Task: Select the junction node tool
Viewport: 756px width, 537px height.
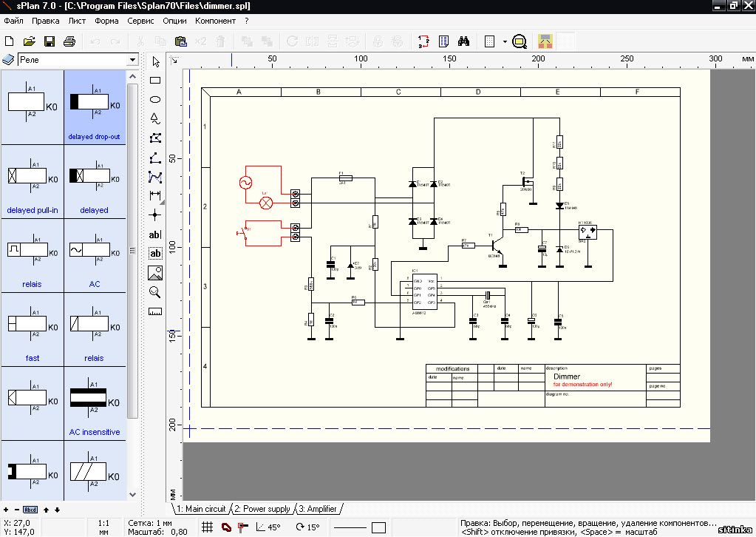Action: pos(155,215)
